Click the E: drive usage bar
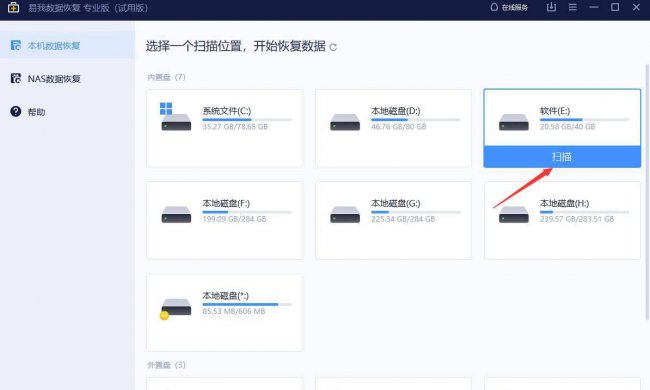This screenshot has height=390, width=650. pos(585,120)
